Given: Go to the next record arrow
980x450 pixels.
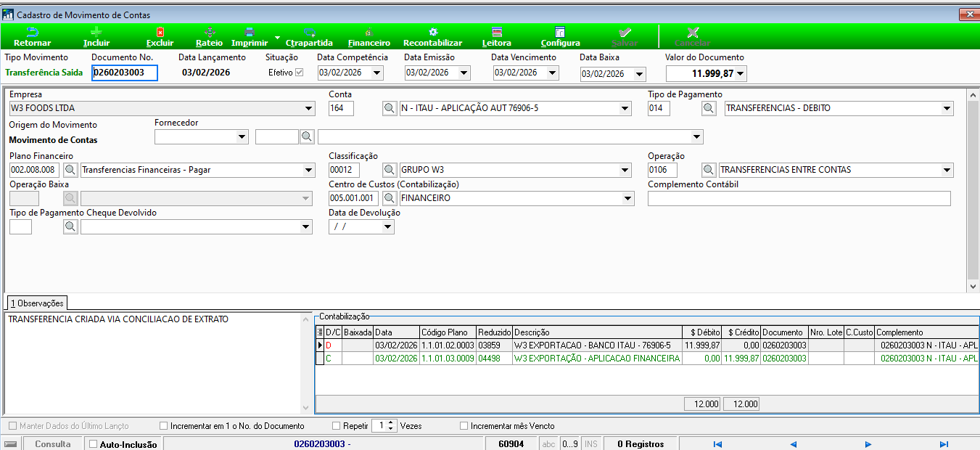Looking at the screenshot, I should tap(868, 444).
